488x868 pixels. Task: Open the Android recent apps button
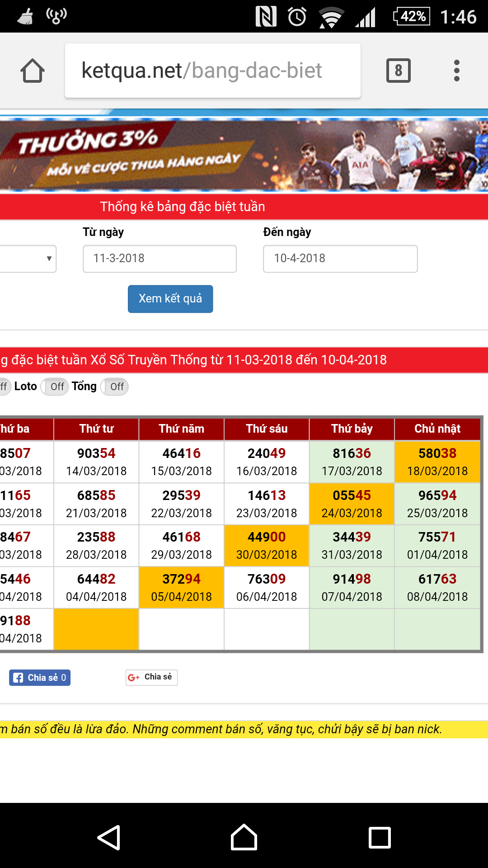380,837
